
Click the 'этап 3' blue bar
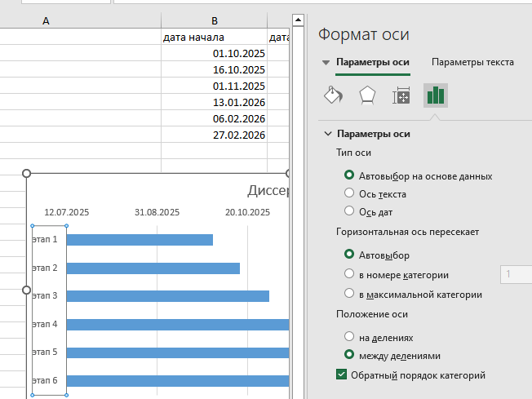(167, 295)
